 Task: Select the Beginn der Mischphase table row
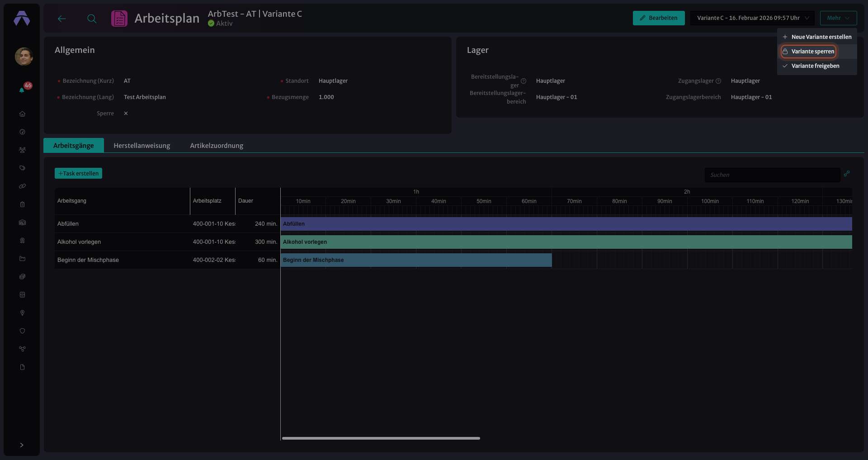coord(167,260)
